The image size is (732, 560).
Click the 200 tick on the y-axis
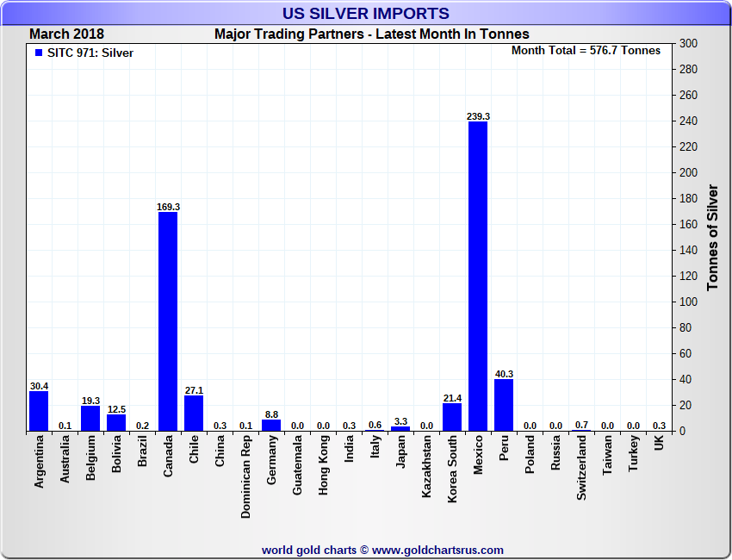(689, 173)
